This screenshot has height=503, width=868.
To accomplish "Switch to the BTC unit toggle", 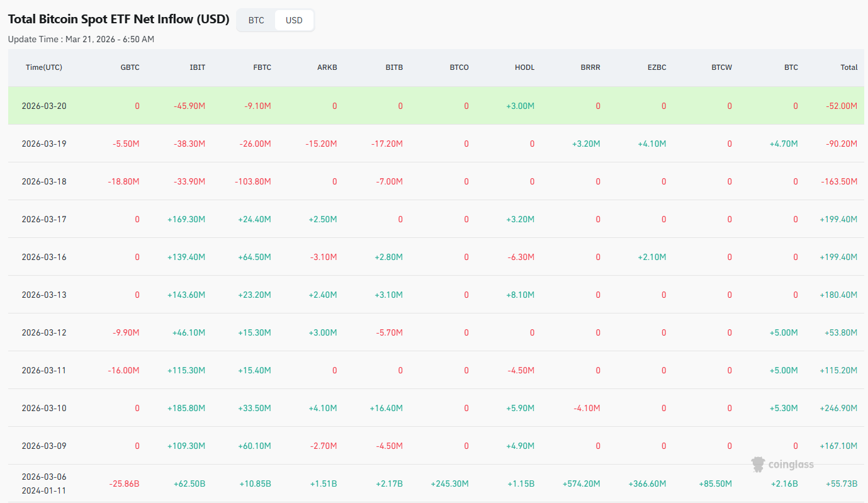I will 256,20.
